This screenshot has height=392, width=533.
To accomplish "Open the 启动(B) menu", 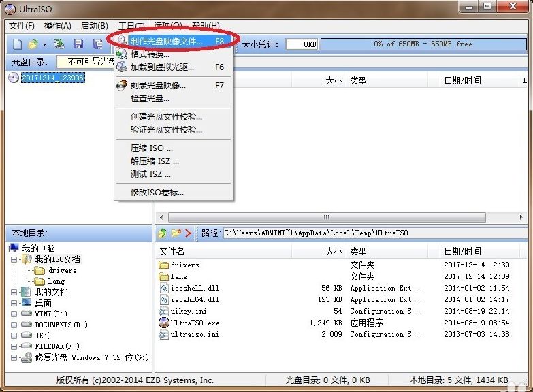I will click(x=94, y=26).
